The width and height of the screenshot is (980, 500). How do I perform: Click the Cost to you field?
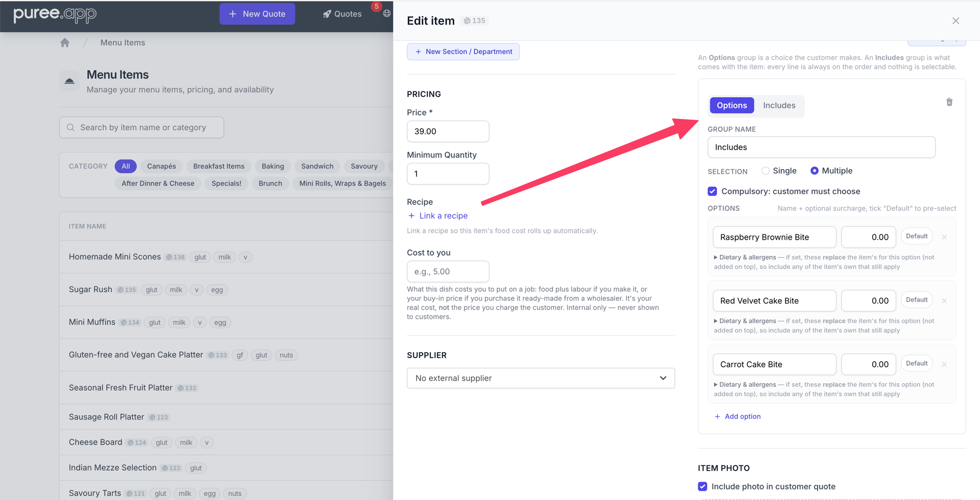[448, 272]
